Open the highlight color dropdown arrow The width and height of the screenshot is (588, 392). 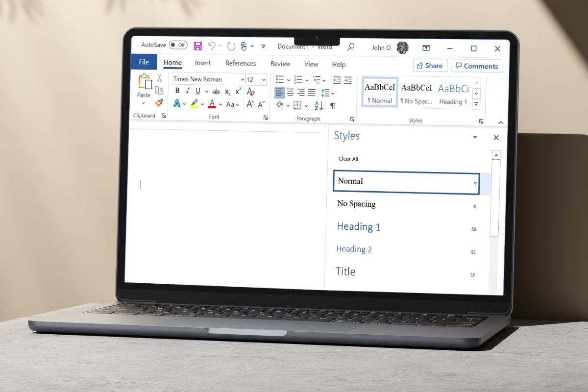point(202,104)
